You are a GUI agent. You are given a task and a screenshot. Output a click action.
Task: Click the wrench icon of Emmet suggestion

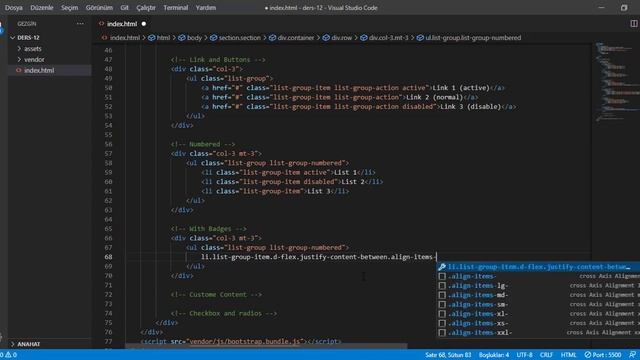tap(442, 267)
